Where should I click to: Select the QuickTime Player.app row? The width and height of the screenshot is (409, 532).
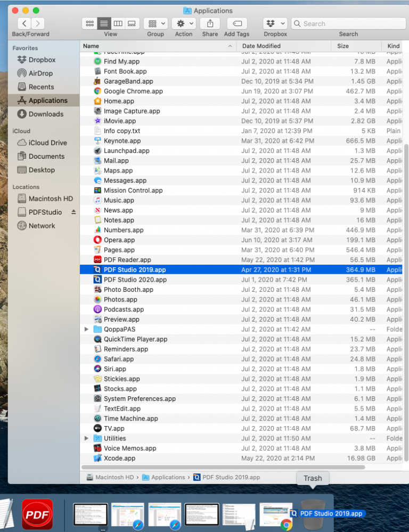click(x=241, y=339)
